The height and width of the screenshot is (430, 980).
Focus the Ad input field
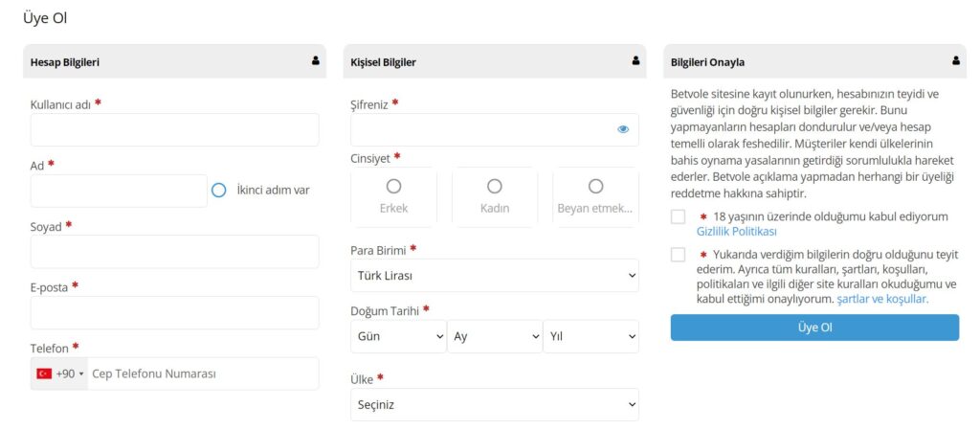tap(119, 191)
